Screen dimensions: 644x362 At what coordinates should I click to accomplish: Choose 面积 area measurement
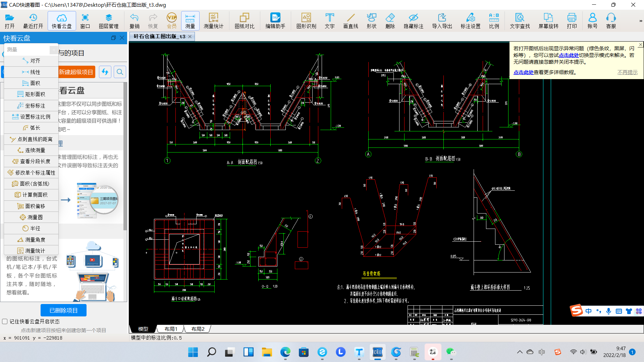[x=31, y=83]
